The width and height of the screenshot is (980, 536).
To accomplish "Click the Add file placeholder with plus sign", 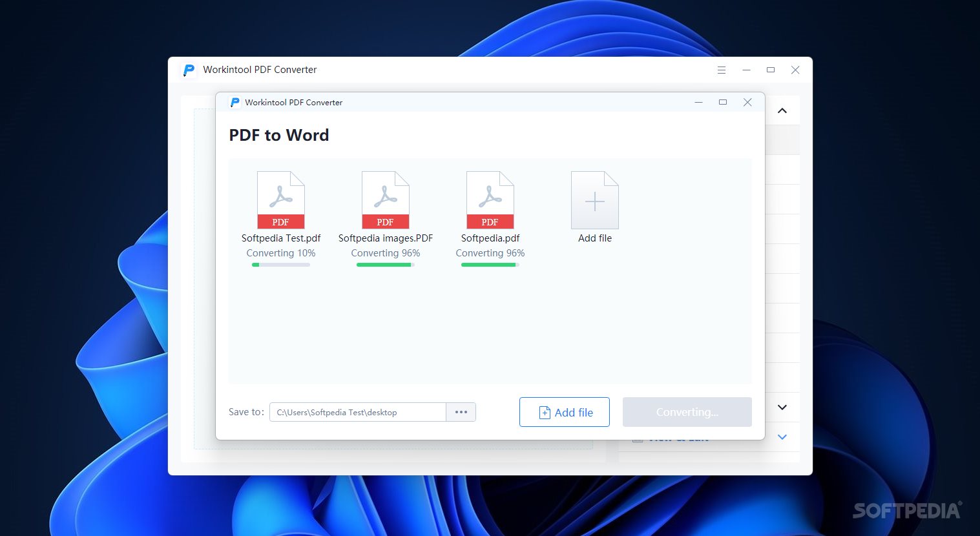I will [595, 200].
